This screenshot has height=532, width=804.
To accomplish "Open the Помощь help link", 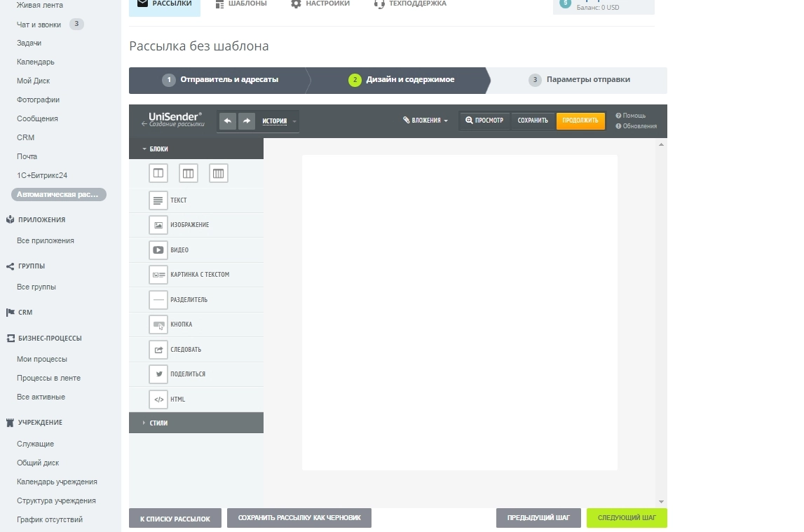I will coord(633,116).
